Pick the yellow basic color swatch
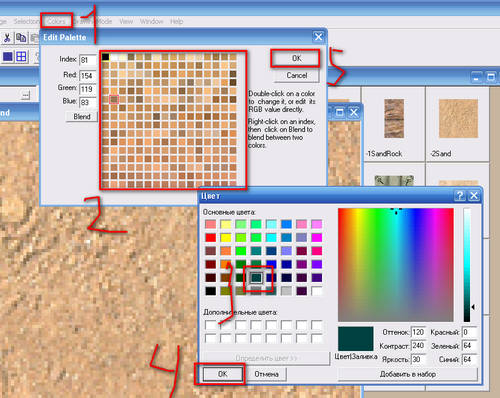This screenshot has height=398, width=500. click(226, 238)
